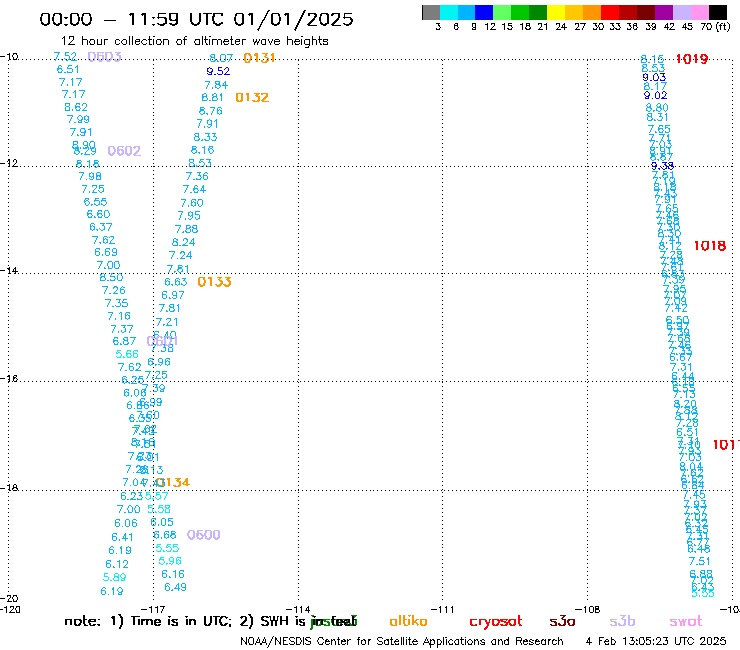Click the timestamp '4 Feb 13:05:23 UTC 2025'
This screenshot has width=740, height=650.
[656, 641]
